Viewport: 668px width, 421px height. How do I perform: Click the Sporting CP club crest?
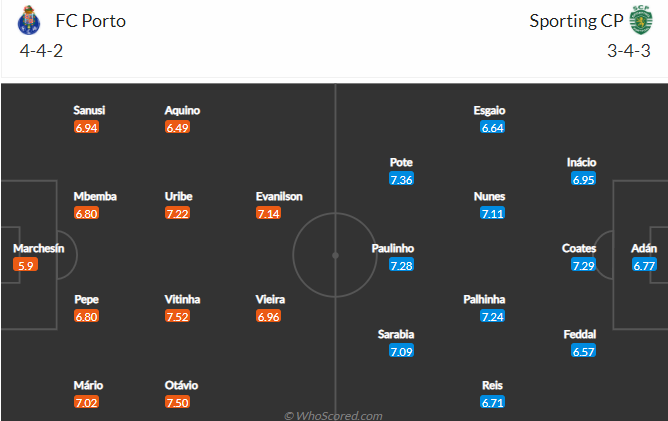[x=641, y=20]
